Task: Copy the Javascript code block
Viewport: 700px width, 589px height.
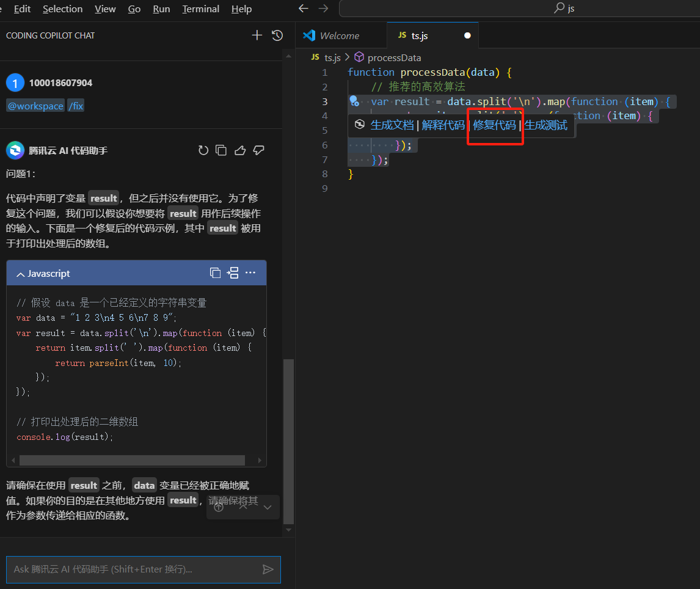Action: [215, 273]
